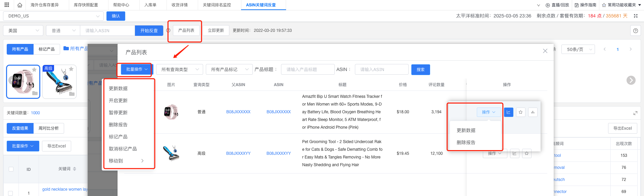Click the 请输入产品标题 input field
Viewport: 644px width, 196px height.
point(308,69)
